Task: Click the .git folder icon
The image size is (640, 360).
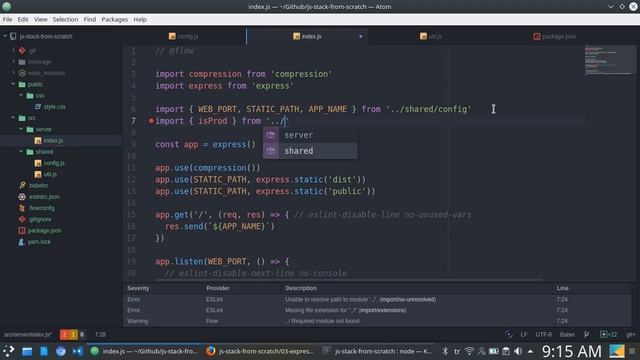Action: click(22, 50)
